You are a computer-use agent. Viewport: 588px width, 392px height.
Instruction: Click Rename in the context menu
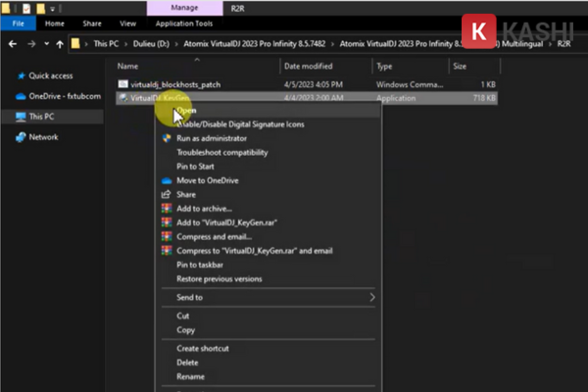coord(190,376)
